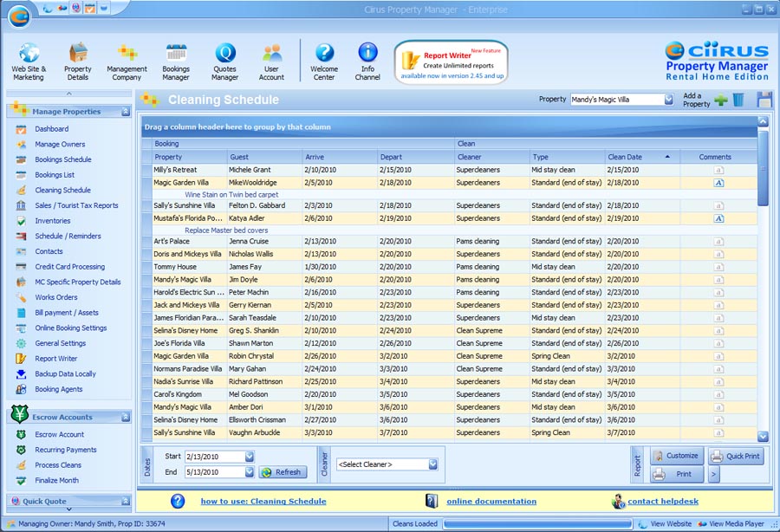Select Cleaning Schedule in sidebar
This screenshot has height=532, width=780.
[x=62, y=190]
